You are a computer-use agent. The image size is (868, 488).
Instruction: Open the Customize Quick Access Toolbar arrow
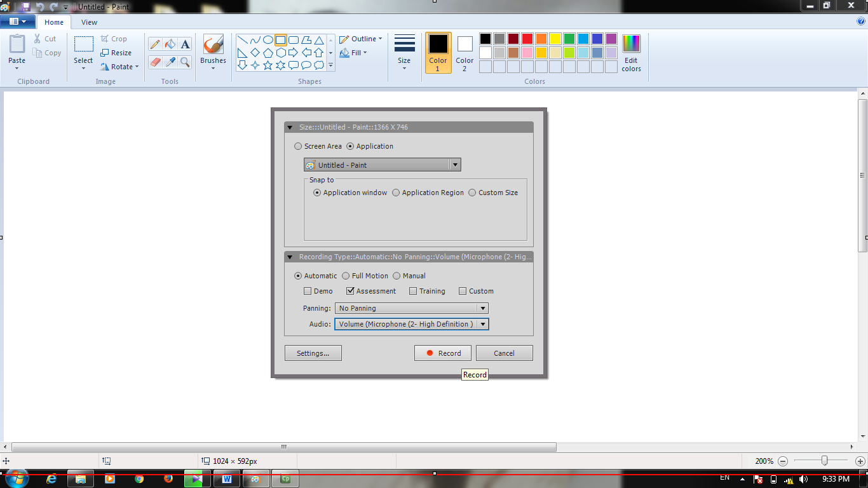point(65,8)
